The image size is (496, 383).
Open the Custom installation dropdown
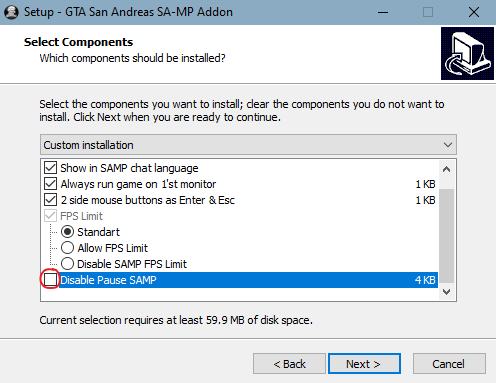click(x=248, y=145)
